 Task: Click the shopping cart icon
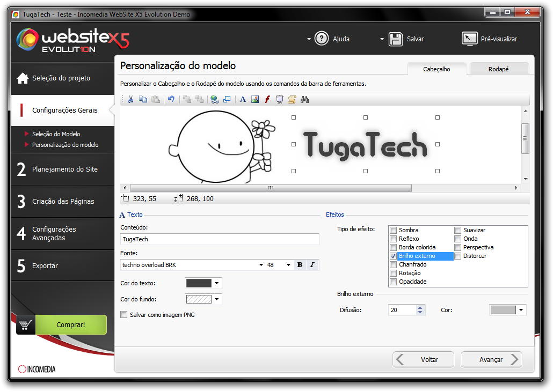coord(25,324)
